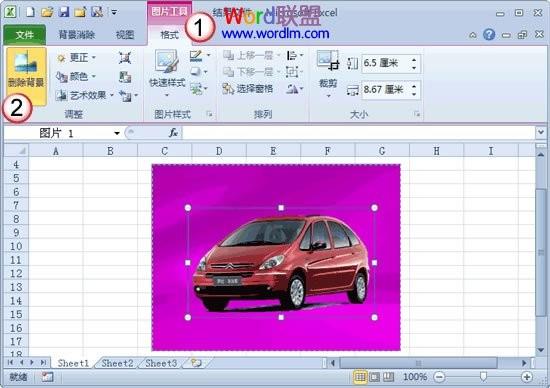This screenshot has width=550, height=388.
Task: Open the 颜色 color dropdown
Action: click(76, 76)
